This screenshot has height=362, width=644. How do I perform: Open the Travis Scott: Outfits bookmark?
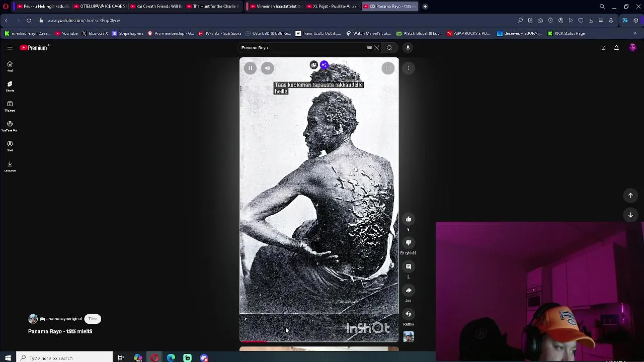tap(318, 33)
